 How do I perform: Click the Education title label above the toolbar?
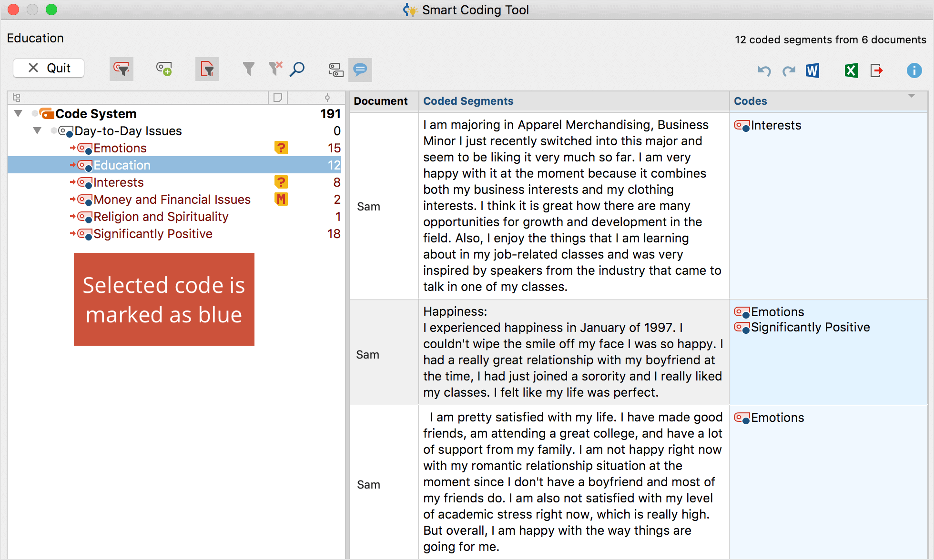click(x=35, y=38)
